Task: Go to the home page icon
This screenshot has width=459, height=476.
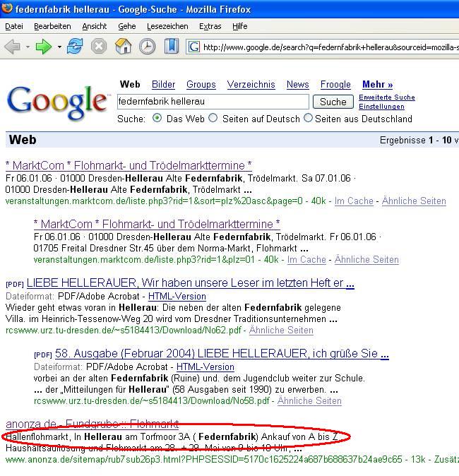Action: pos(124,47)
